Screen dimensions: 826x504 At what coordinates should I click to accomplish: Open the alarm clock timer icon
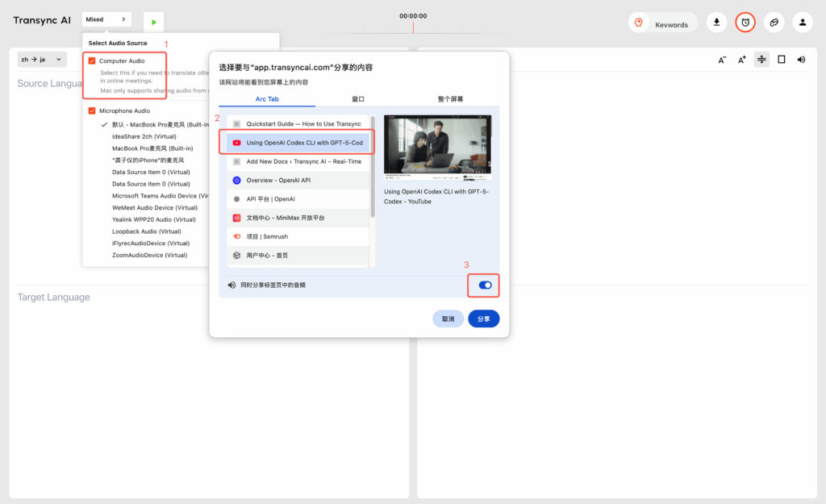click(745, 23)
